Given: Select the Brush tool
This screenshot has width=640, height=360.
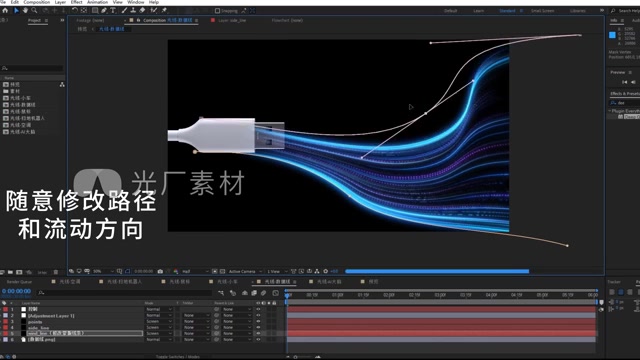Looking at the screenshot, I should pyautogui.click(x=124, y=10).
